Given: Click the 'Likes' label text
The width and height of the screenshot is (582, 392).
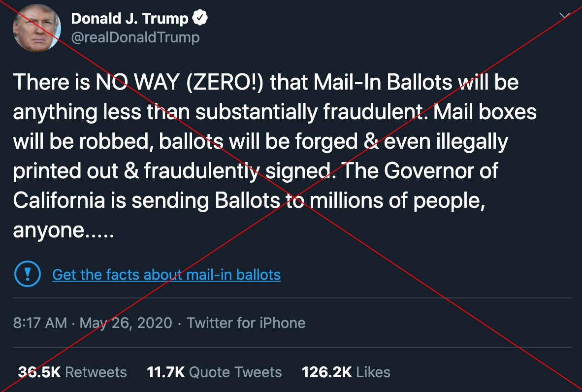Looking at the screenshot, I should [373, 372].
